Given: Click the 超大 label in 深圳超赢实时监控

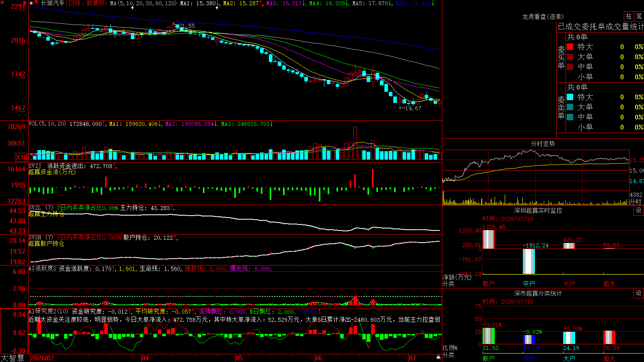Looking at the screenshot, I should [x=609, y=284].
